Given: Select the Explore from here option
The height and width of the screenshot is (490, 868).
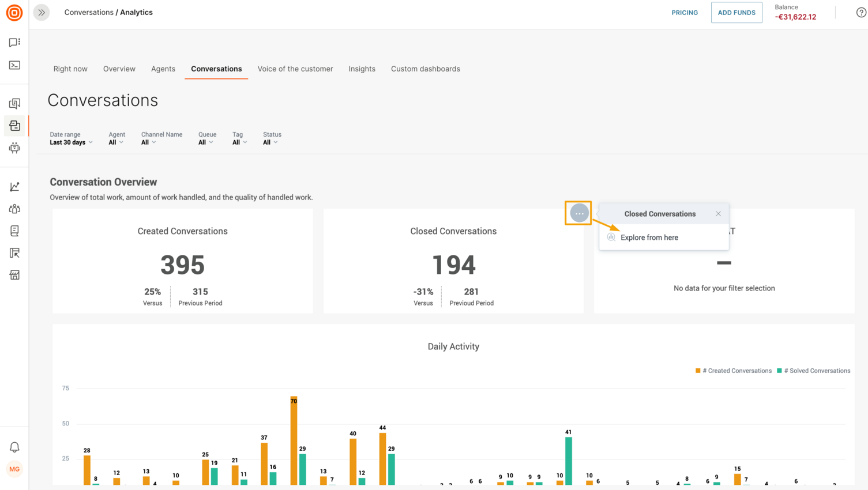Looking at the screenshot, I should 649,237.
